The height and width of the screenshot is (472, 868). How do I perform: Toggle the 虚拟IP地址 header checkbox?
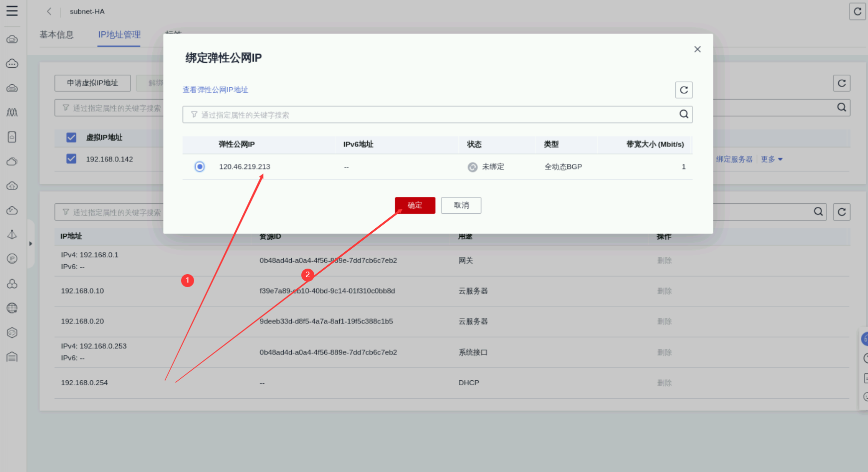pyautogui.click(x=71, y=138)
